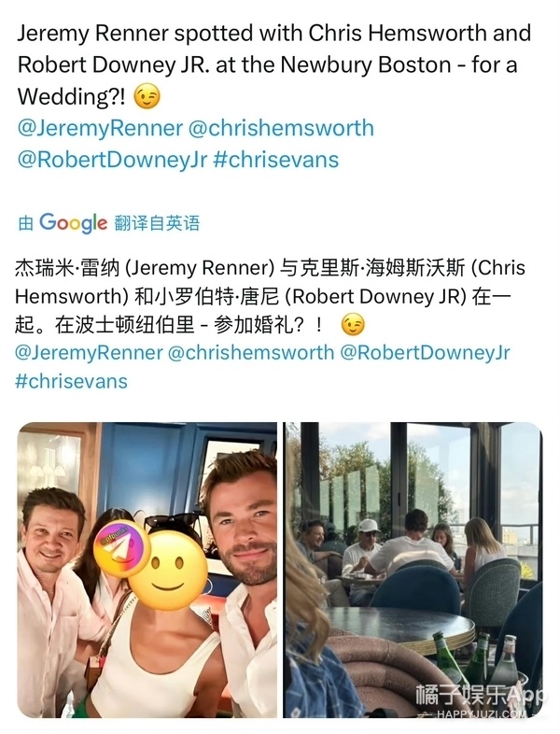This screenshot has height=734, width=560.
Task: Open the left selfie photo thumbnail
Action: [147, 571]
